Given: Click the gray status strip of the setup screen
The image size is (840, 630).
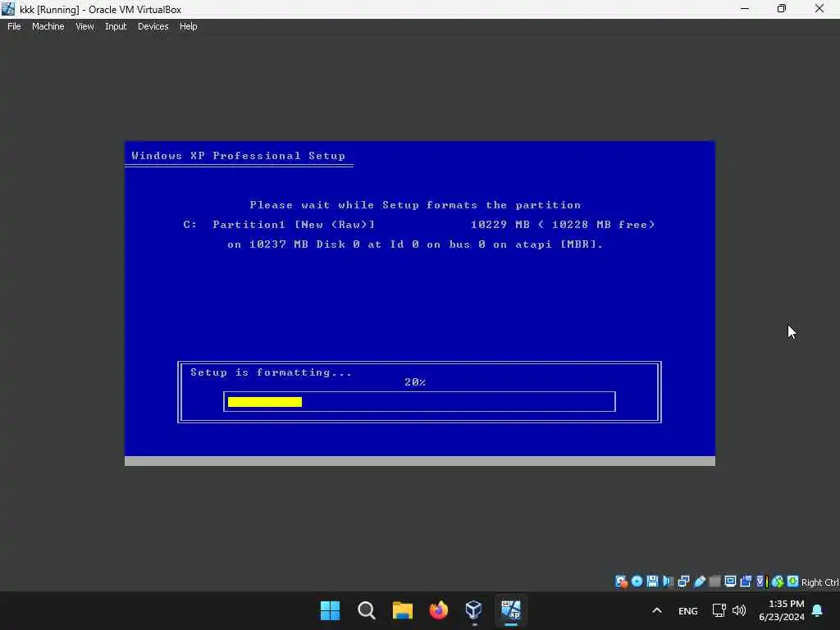Looking at the screenshot, I should 419,461.
